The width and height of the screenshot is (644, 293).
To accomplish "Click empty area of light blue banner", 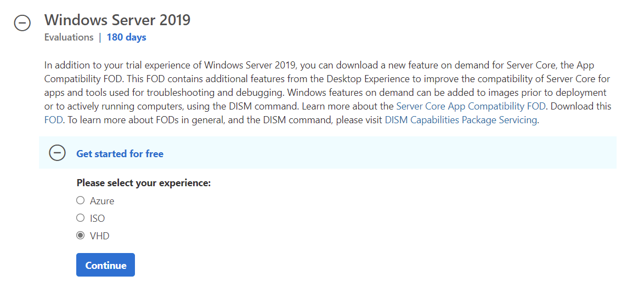I will pos(384,153).
